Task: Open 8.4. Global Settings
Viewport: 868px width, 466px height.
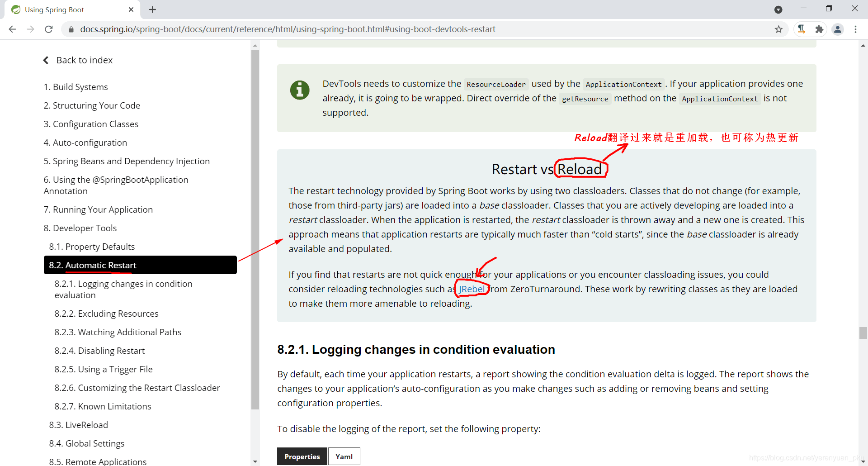Action: pyautogui.click(x=86, y=443)
